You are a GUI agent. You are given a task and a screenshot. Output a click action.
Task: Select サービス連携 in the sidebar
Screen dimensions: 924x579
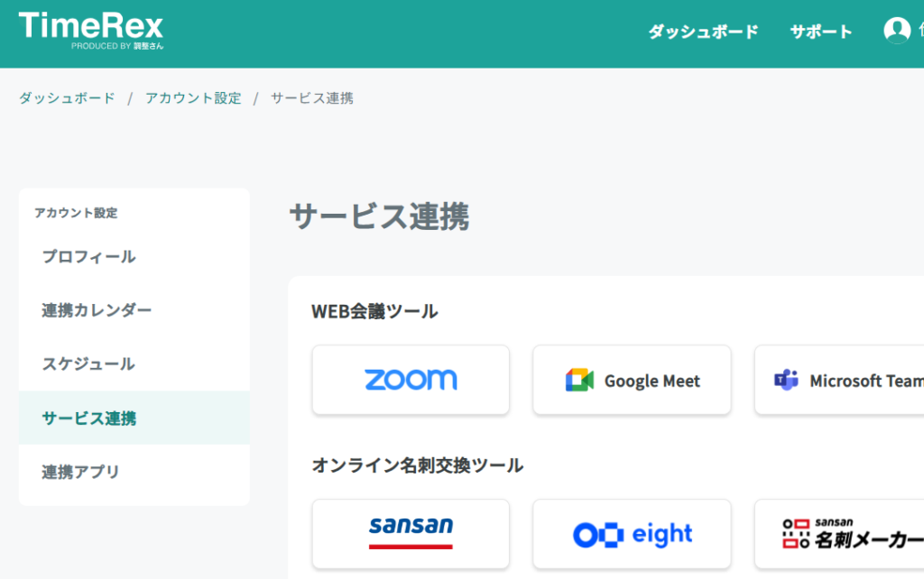point(134,418)
